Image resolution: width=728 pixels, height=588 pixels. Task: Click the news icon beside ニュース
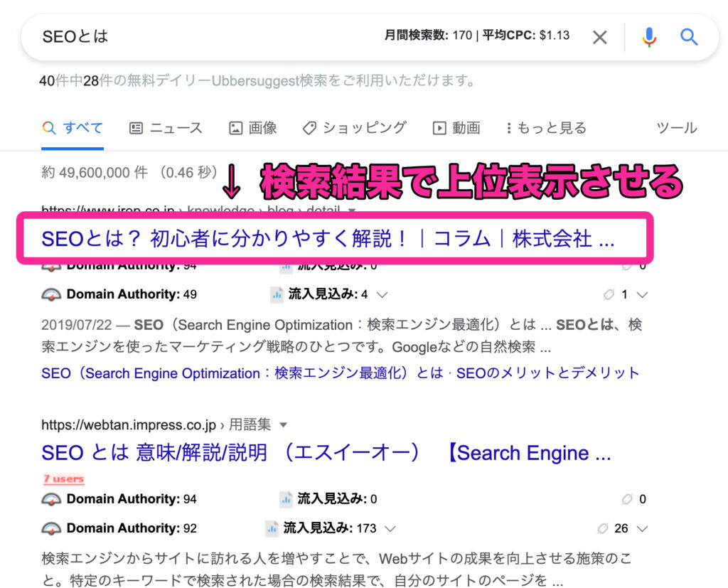click(136, 128)
